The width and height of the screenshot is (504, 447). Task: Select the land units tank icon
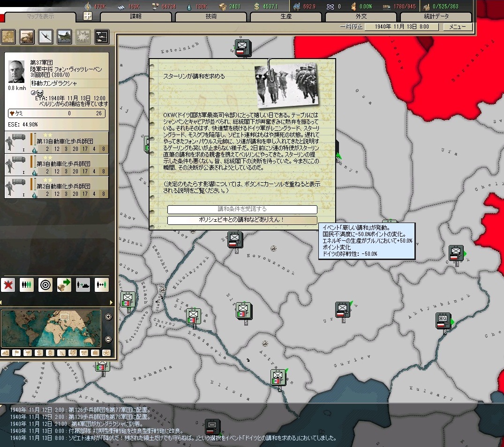tap(27, 36)
